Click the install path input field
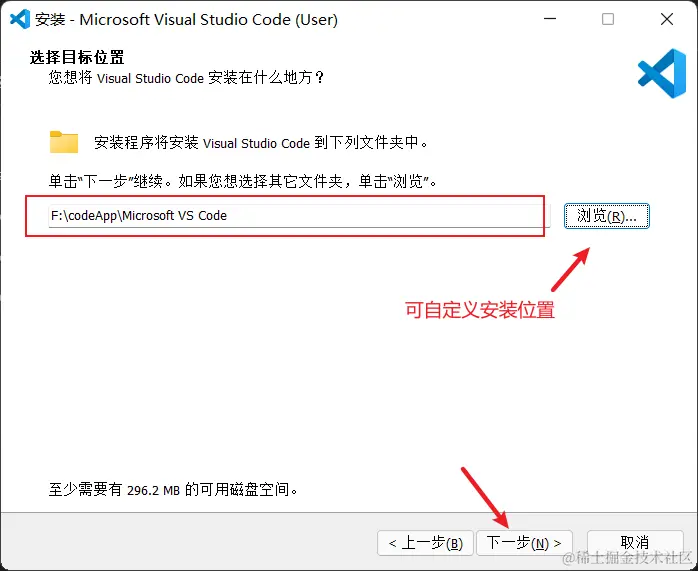Image resolution: width=698 pixels, height=571 pixels. 299,216
